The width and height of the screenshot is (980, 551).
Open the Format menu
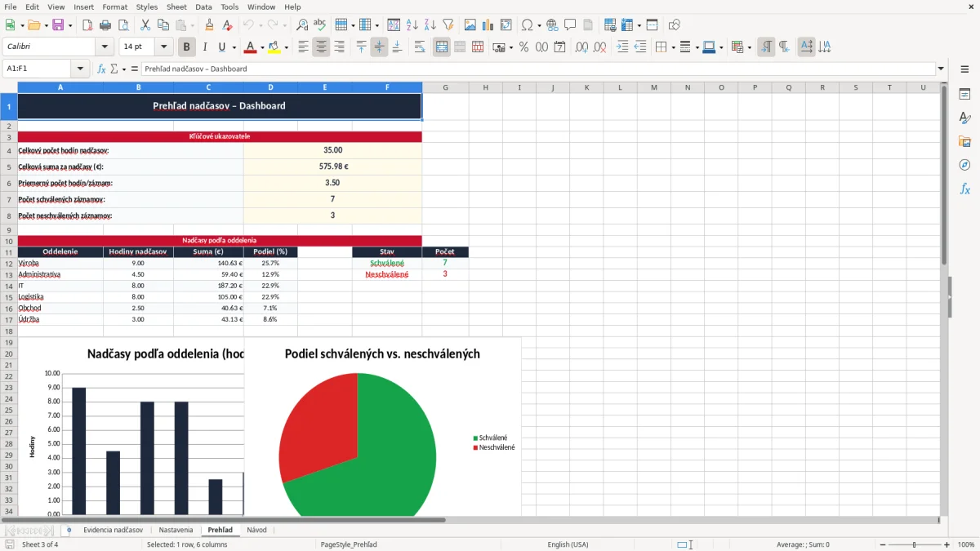(114, 7)
